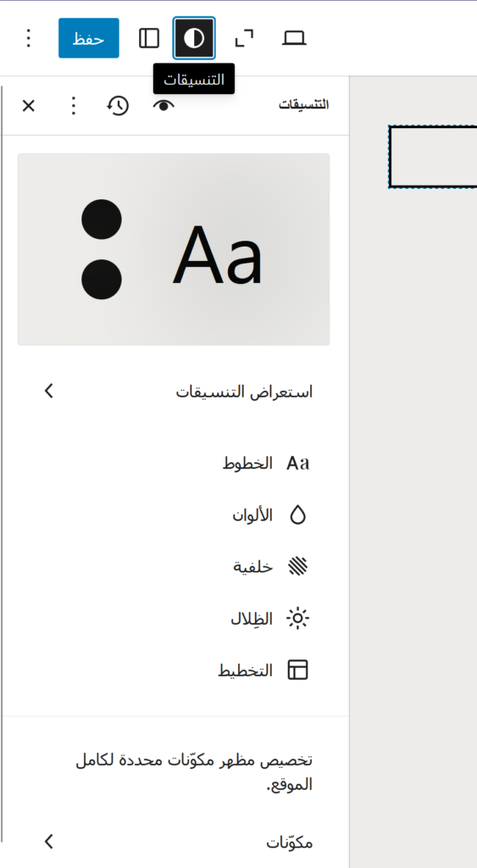This screenshot has width=477, height=868.
Task: Open the الألوان colors droplet icon
Action: point(297,515)
